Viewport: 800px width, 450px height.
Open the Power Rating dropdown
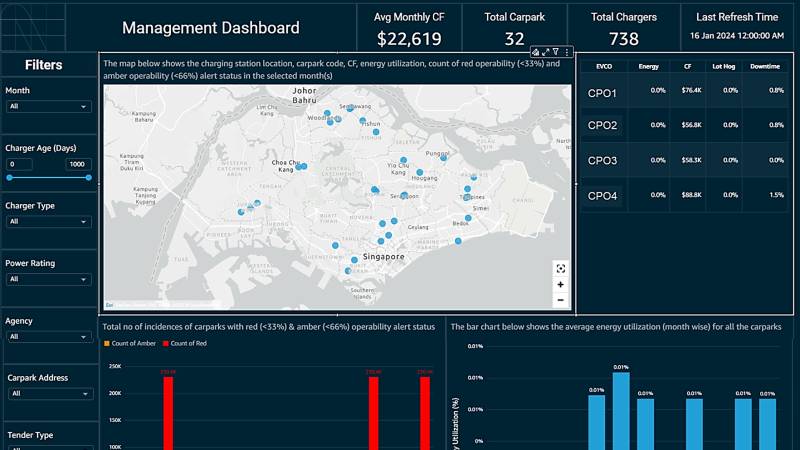(48, 279)
